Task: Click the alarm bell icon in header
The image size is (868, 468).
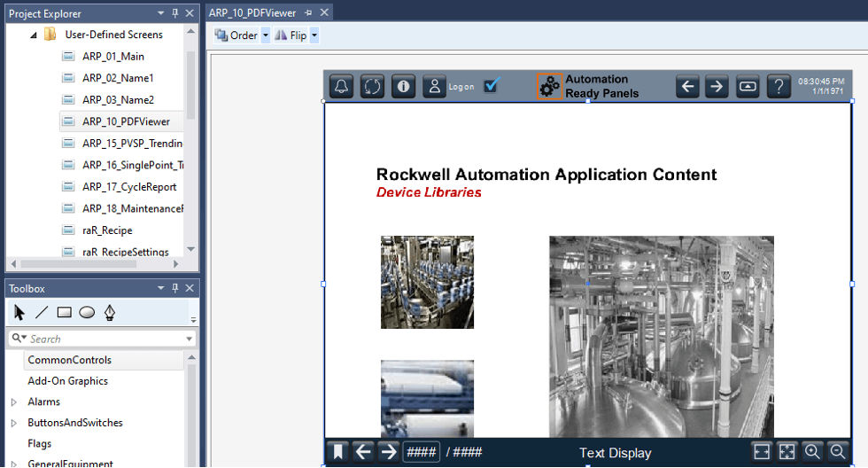Action: click(342, 86)
